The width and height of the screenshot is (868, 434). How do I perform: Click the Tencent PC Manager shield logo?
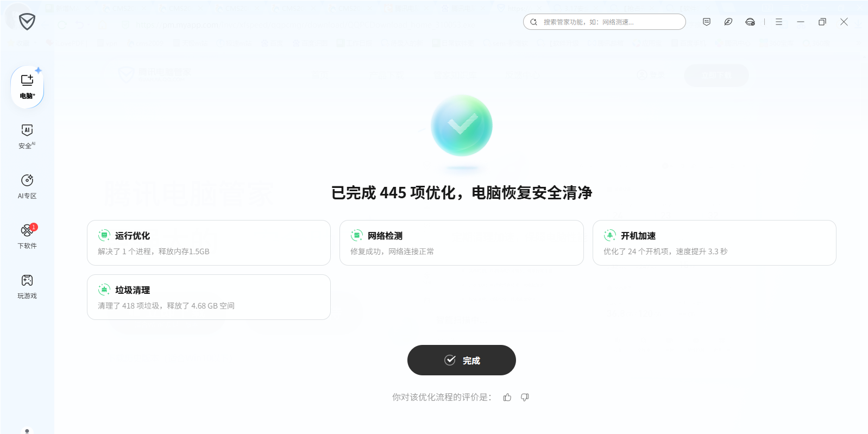[x=27, y=22]
